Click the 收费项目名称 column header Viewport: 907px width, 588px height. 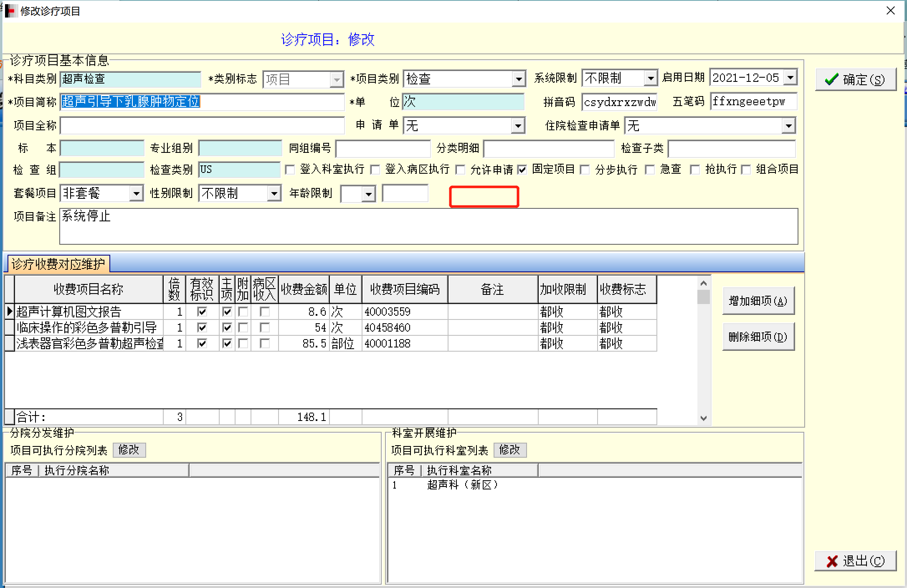click(x=89, y=289)
